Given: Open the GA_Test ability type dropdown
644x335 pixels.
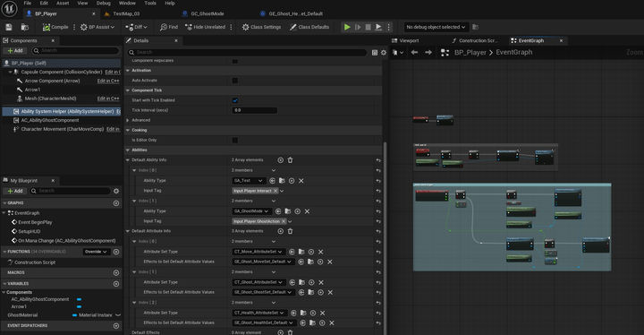Looking at the screenshot, I should click(249, 181).
